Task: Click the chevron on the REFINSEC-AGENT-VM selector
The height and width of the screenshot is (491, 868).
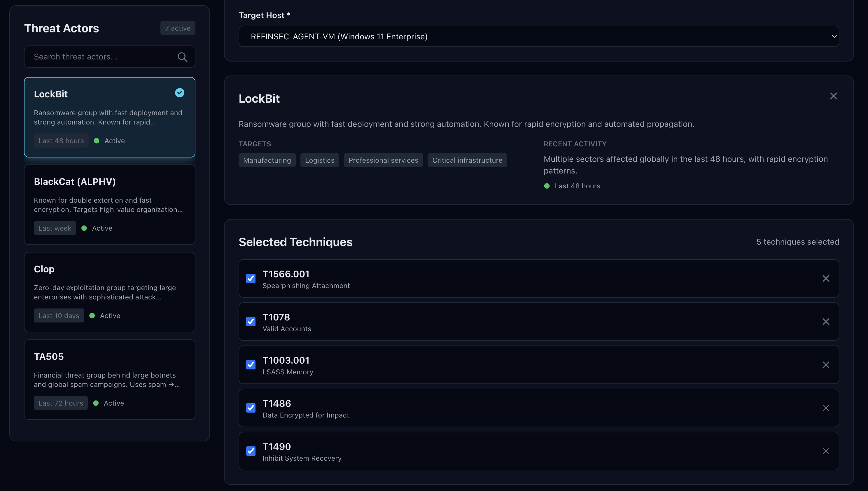Action: [834, 36]
